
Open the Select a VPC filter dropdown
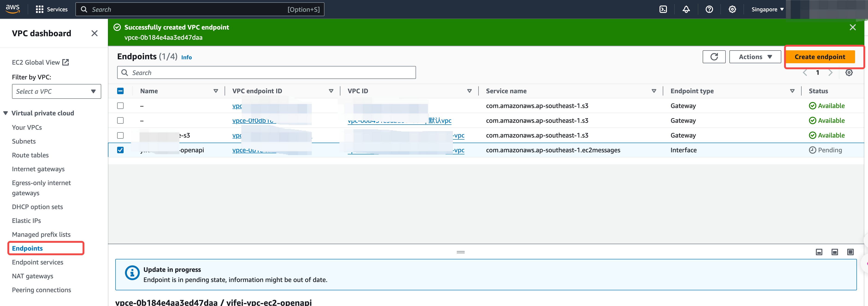click(56, 91)
